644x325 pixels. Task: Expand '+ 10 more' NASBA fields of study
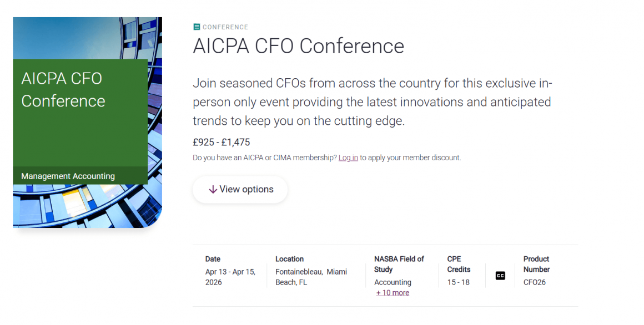point(393,292)
